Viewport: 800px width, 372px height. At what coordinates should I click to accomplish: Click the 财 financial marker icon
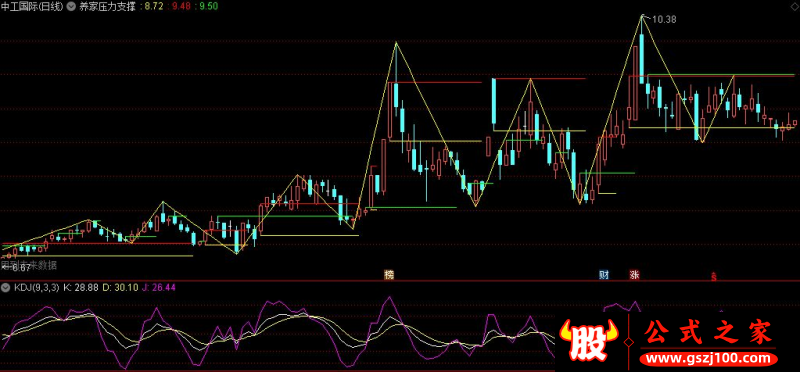[x=605, y=275]
